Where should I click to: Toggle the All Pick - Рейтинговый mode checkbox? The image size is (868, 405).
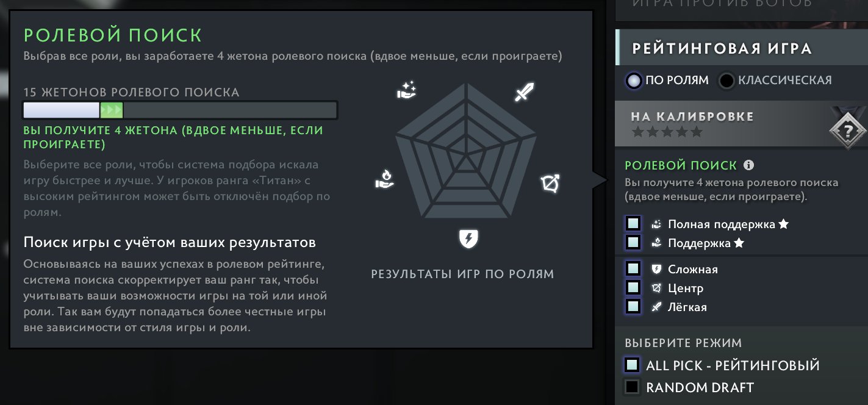pyautogui.click(x=633, y=365)
